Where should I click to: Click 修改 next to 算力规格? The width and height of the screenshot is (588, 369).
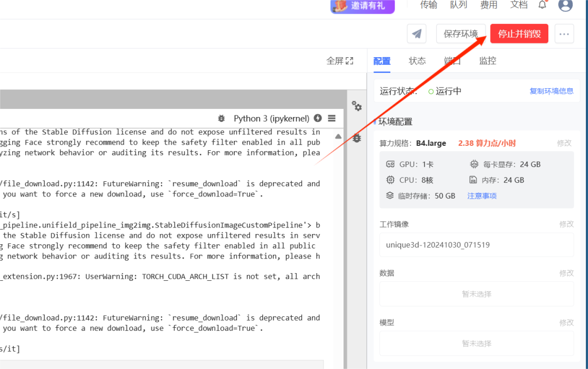(564, 143)
